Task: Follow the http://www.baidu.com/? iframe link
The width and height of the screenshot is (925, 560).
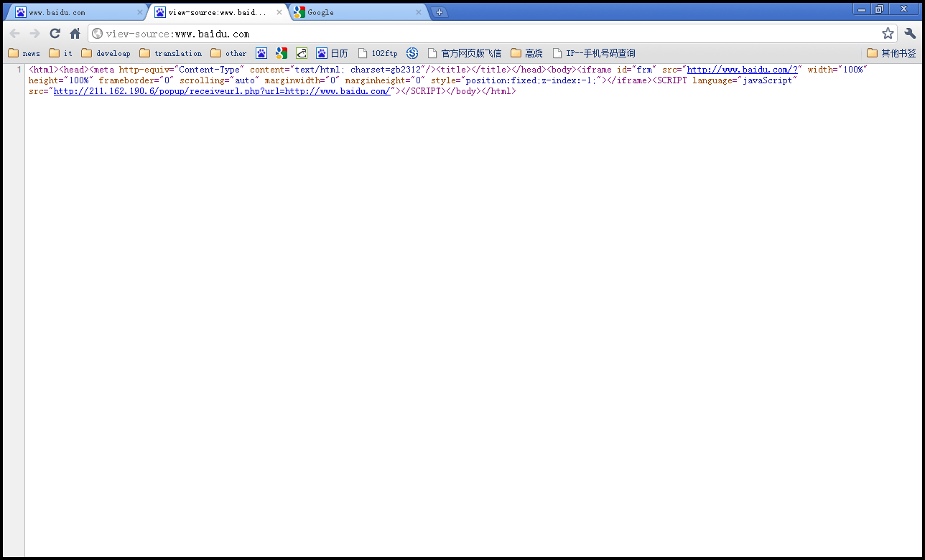Action: pos(743,70)
